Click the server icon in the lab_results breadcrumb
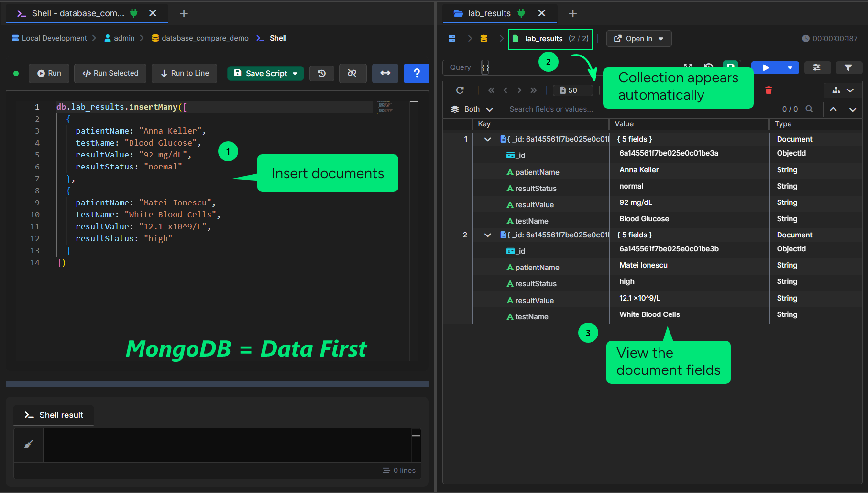This screenshot has width=868, height=493. coord(452,39)
